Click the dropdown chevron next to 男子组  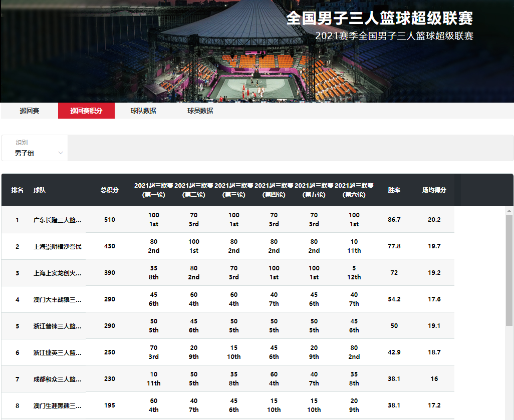point(60,153)
